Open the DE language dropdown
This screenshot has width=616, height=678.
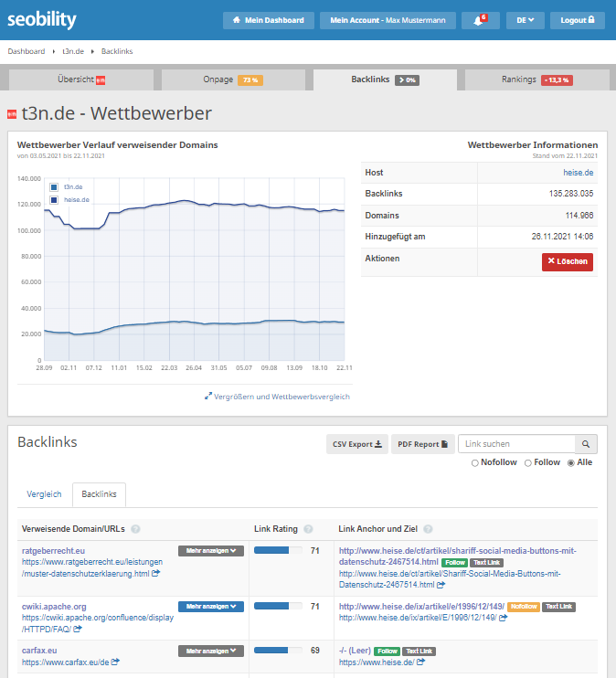(526, 20)
